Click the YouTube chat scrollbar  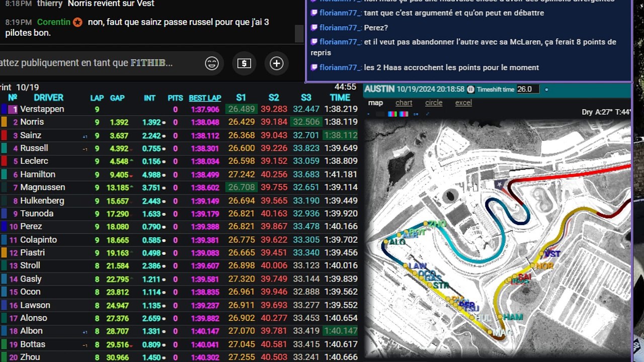(x=299, y=33)
